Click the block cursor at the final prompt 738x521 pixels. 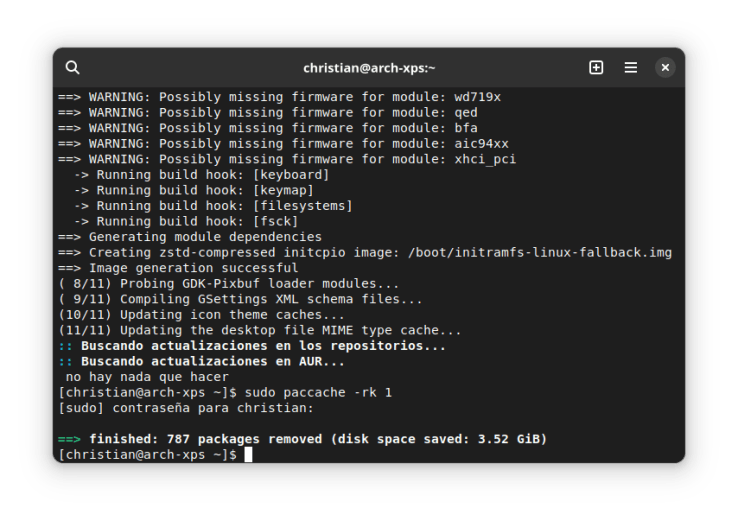point(248,455)
